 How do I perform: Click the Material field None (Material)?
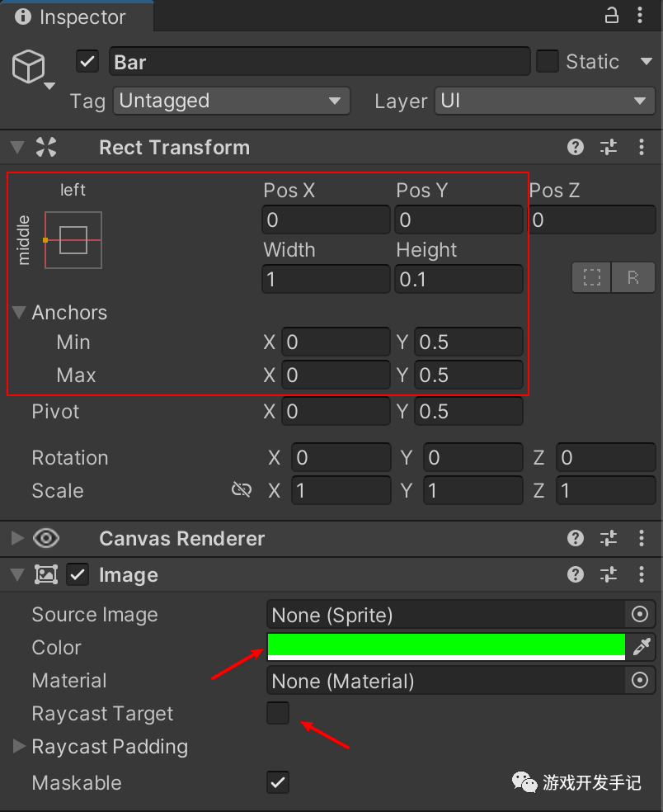(446, 681)
